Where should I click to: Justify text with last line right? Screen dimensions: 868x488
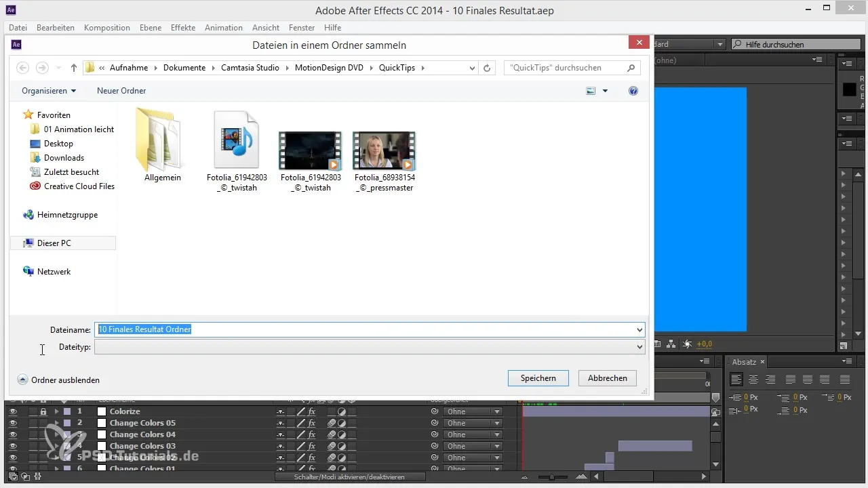click(x=825, y=379)
